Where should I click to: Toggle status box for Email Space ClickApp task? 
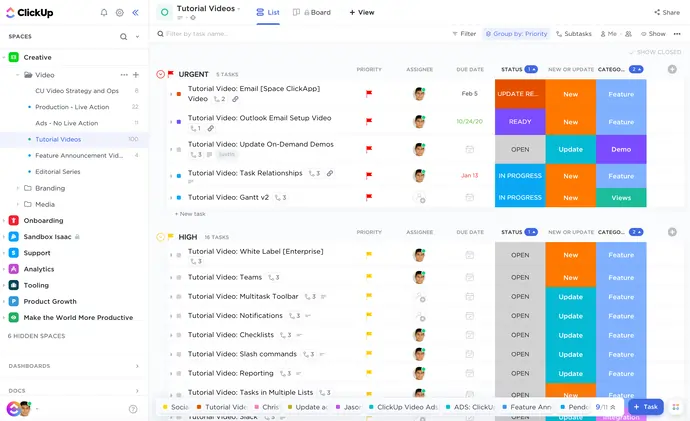point(179,94)
